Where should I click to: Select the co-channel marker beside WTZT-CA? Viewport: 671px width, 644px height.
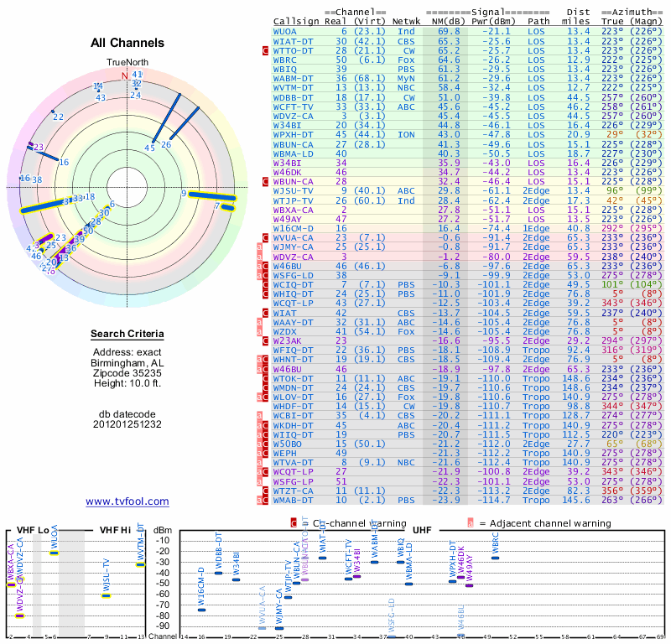265,491
